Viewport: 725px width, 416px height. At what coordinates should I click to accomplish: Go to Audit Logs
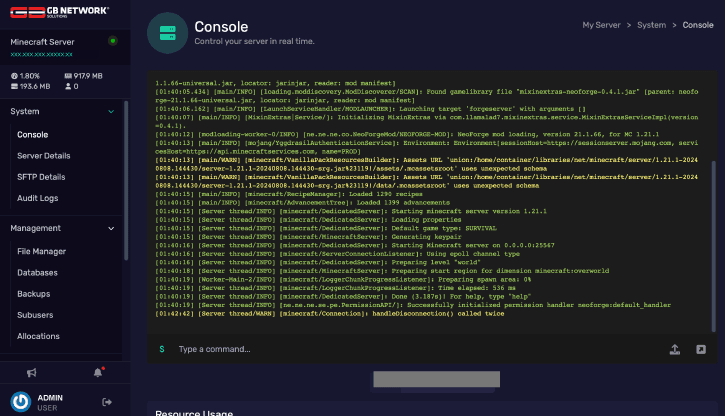click(x=38, y=198)
